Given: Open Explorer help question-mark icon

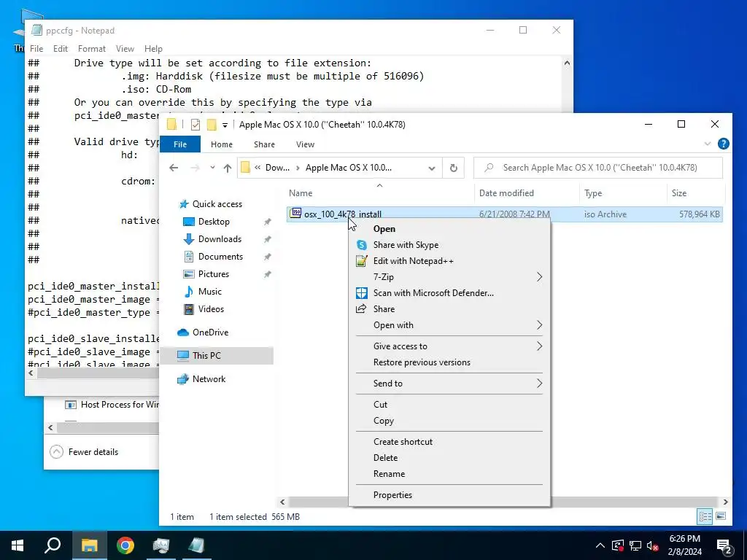Looking at the screenshot, I should coord(723,144).
